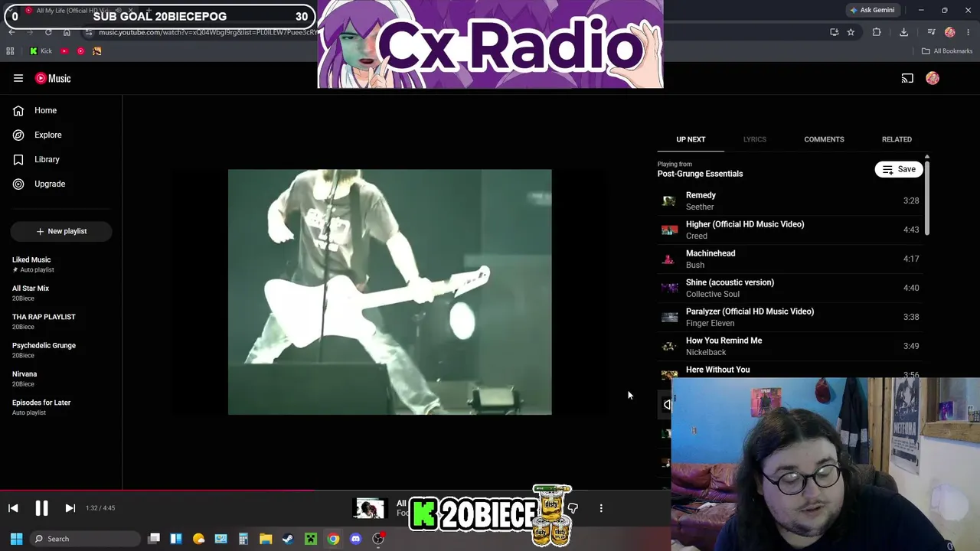Open THA RAP PLAYLIST
This screenshot has width=980, height=551.
(61, 321)
